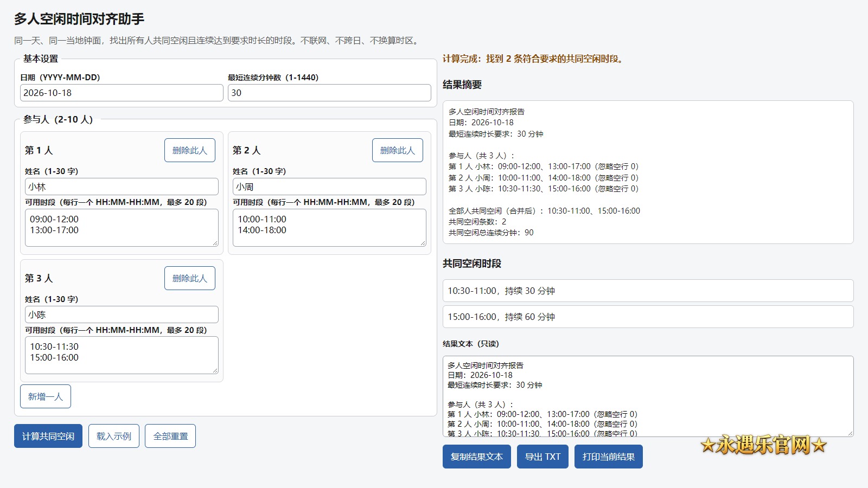Click the minimum minutes field showing 30
This screenshot has width=868, height=488.
coord(329,93)
